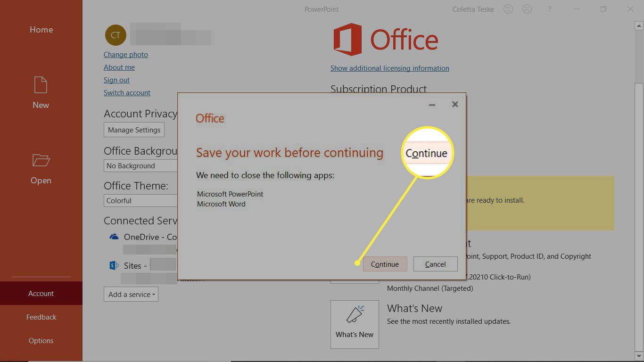Click the SharePoint Sites icon
Image resolution: width=644 pixels, height=362 pixels.
tap(114, 265)
